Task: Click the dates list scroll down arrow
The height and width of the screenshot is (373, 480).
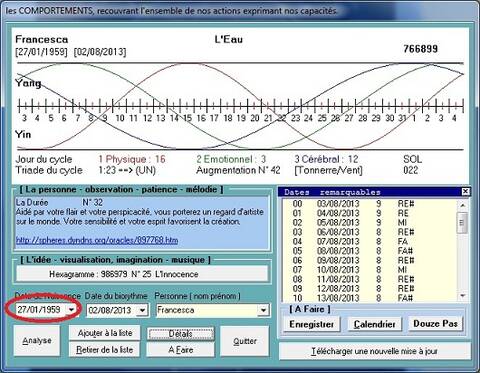Action: point(462,295)
